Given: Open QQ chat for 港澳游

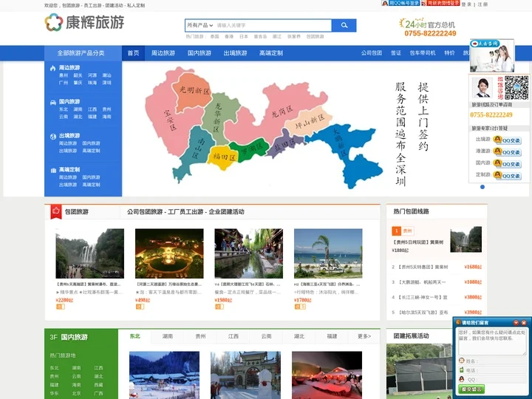Looking at the screenshot, I should coord(507,151).
